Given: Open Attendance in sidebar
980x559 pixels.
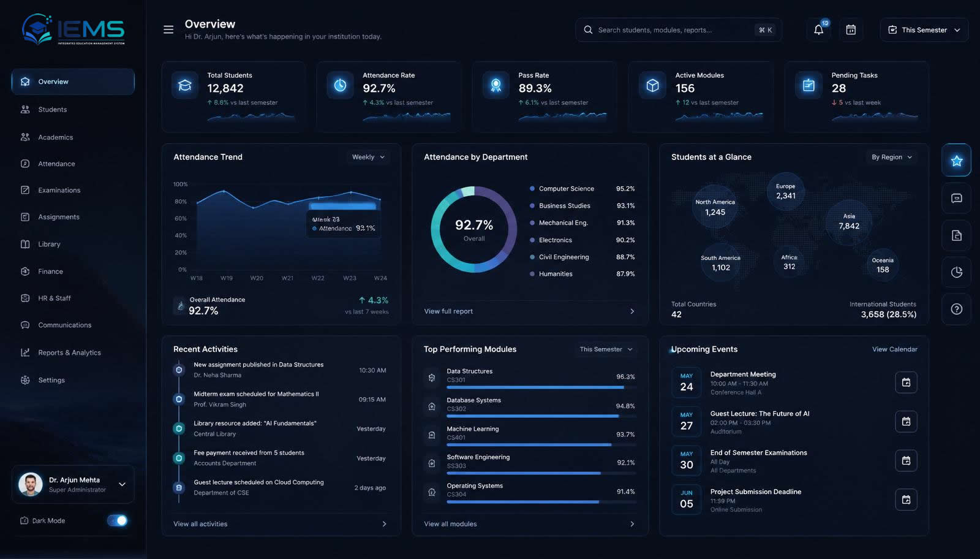Looking at the screenshot, I should click(73, 164).
